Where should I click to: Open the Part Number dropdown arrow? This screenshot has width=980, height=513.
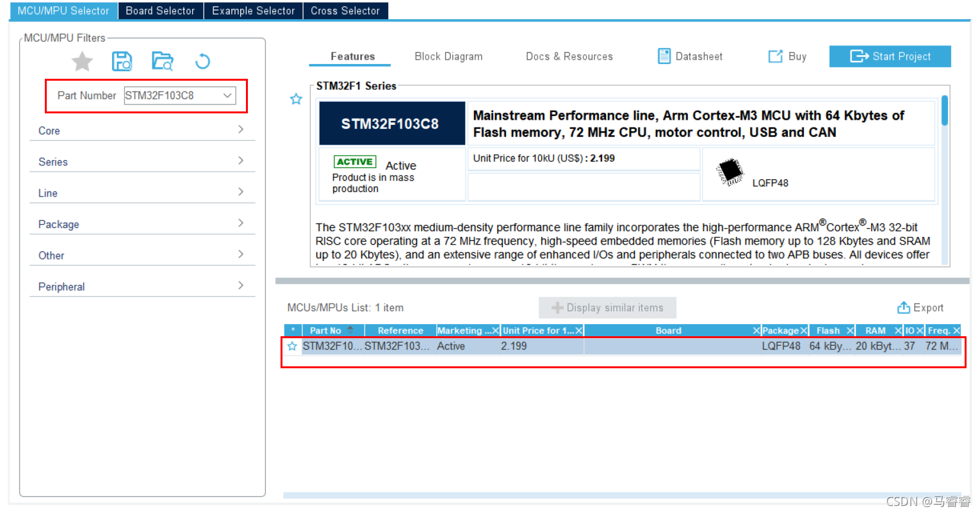pos(227,95)
